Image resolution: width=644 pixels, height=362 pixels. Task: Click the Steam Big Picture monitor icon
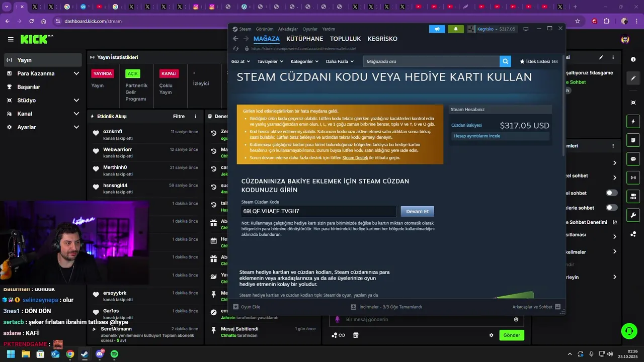(526, 29)
